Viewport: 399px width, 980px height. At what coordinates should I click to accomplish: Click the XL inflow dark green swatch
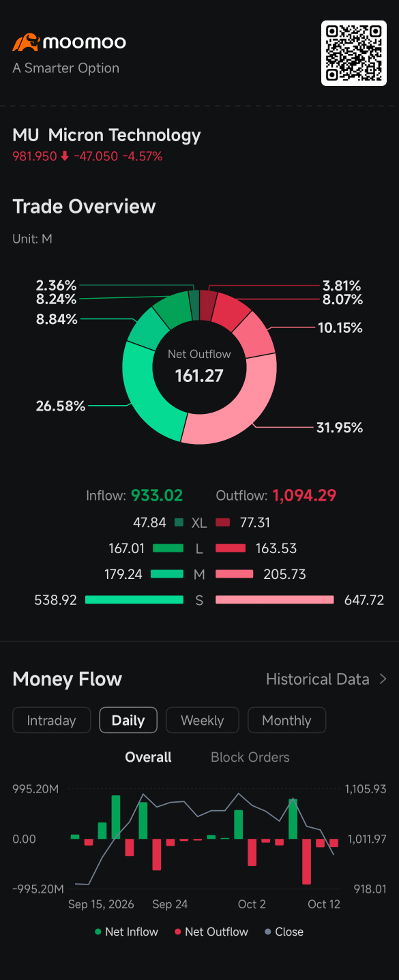179,522
